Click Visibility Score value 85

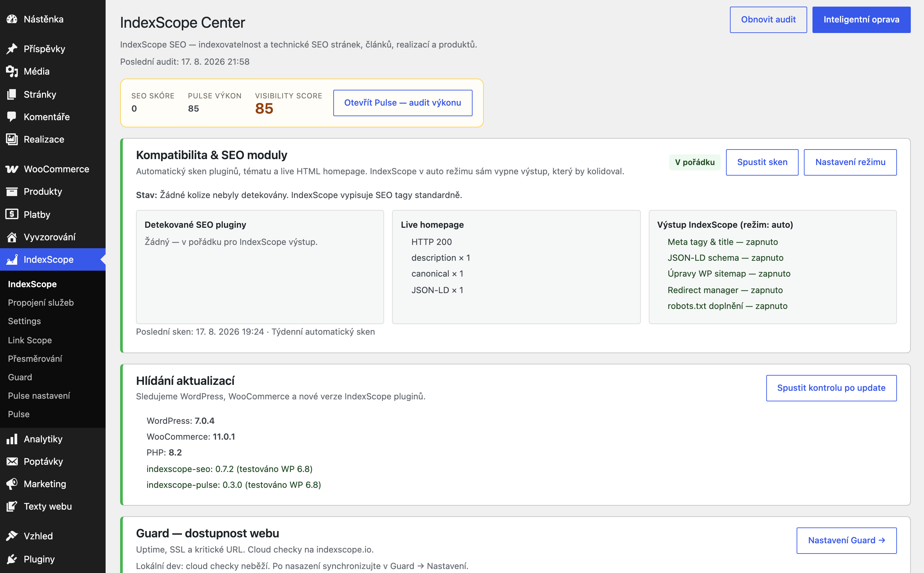(x=264, y=109)
